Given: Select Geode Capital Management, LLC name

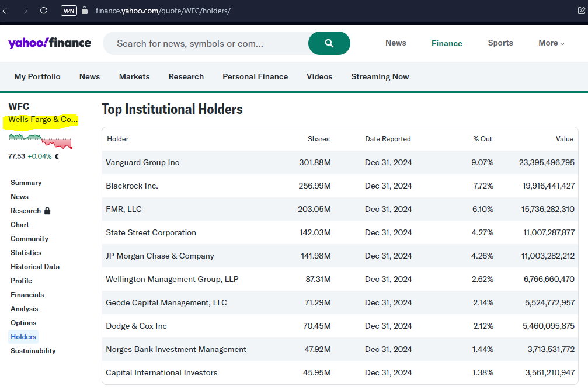Looking at the screenshot, I should (x=166, y=302).
